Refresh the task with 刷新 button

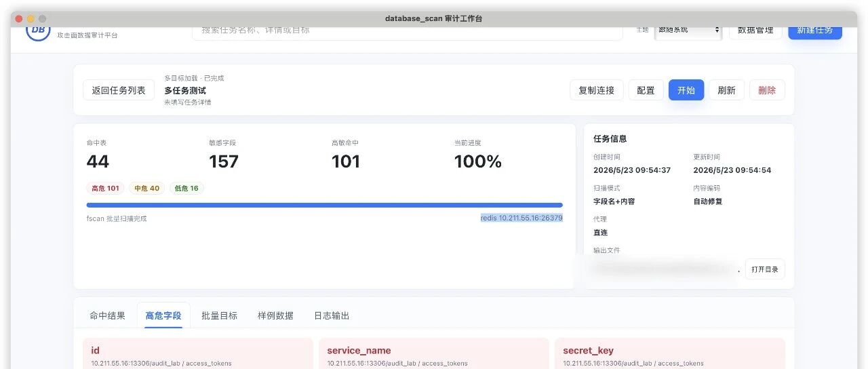726,90
